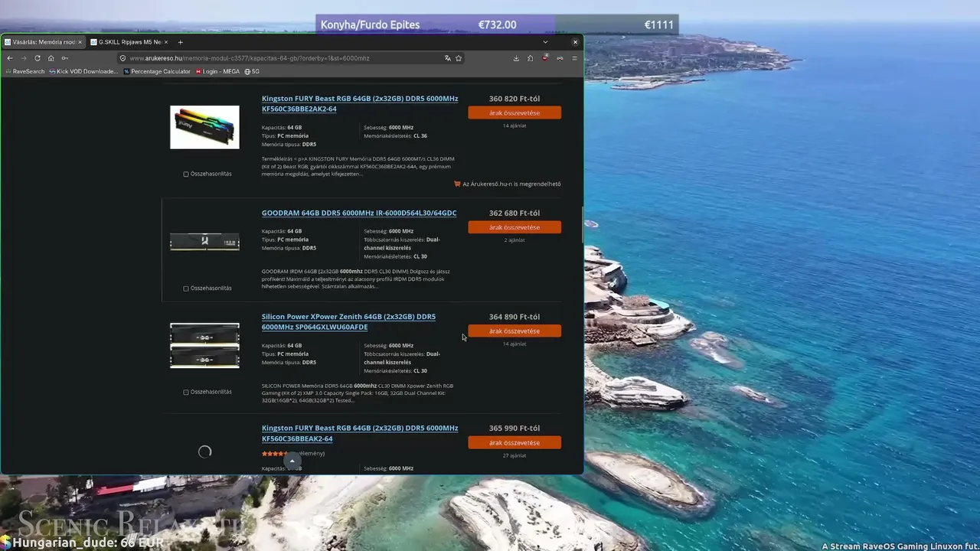Tick Összehasonlítás for Silicon Power XPower Zenith
The width and height of the screenshot is (980, 551).
coord(186,392)
